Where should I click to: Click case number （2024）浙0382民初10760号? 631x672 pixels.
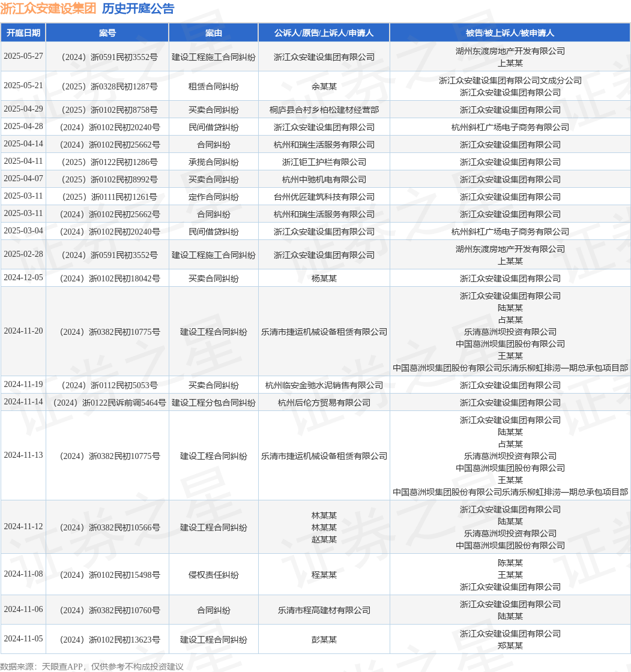pos(107,610)
